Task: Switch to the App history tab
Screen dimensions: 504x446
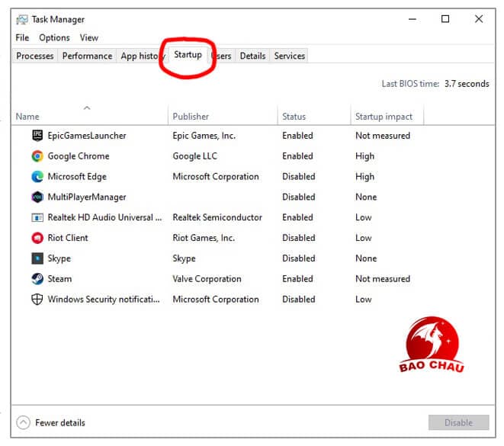Action: click(x=141, y=56)
